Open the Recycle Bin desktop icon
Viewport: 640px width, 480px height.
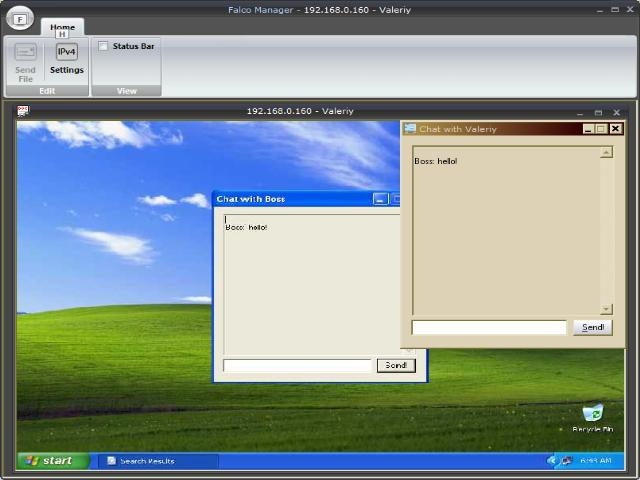pos(593,418)
